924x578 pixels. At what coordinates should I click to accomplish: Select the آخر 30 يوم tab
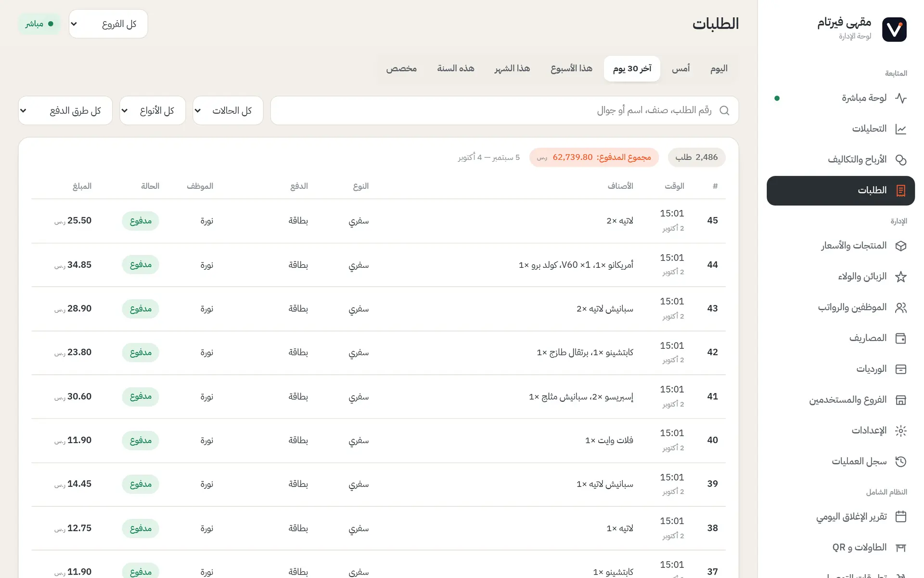click(x=632, y=69)
